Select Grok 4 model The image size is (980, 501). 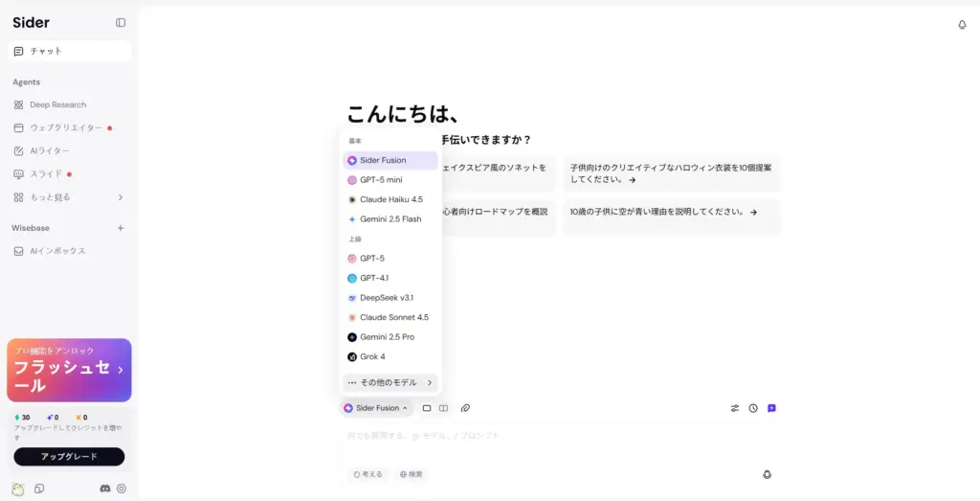(390, 356)
